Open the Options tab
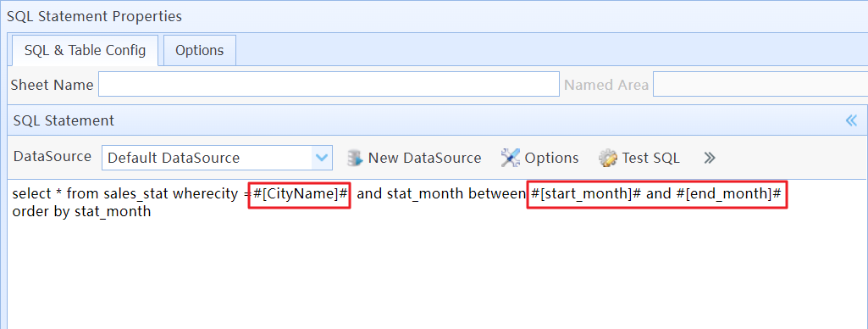Viewport: 868px width, 329px height. (x=199, y=50)
